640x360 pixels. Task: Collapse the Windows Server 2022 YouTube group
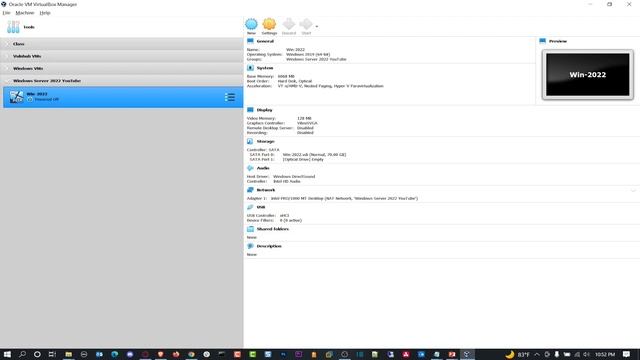click(122, 80)
